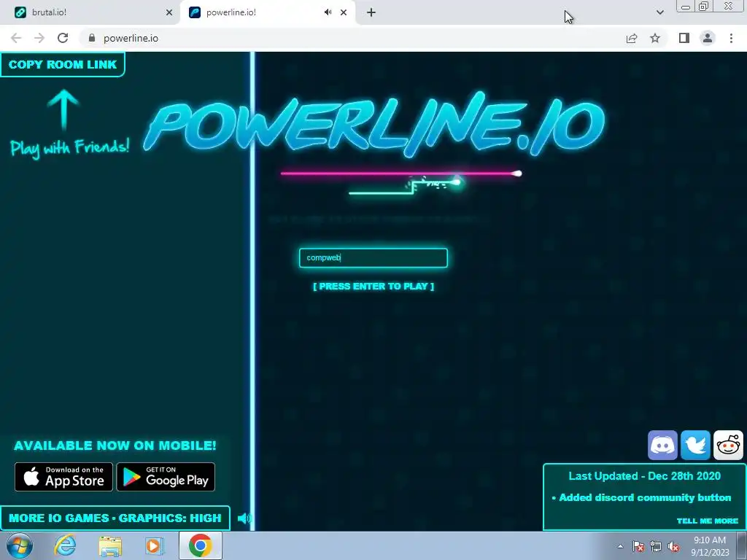
Task: Expand the tab search dropdown arrow
Action: (659, 12)
